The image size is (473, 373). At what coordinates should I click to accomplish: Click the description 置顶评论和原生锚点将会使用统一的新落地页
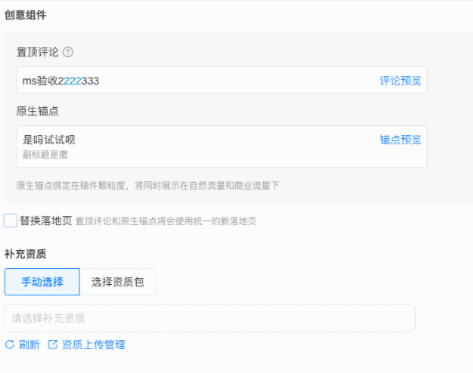pos(166,221)
